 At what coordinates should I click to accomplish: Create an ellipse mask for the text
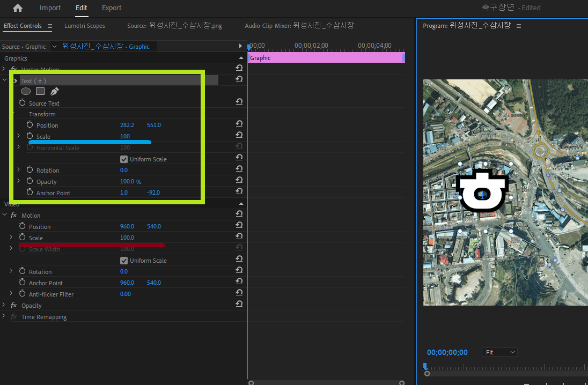point(26,91)
